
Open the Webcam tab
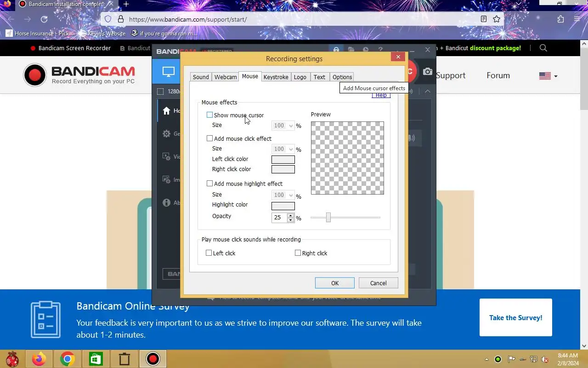pos(226,77)
